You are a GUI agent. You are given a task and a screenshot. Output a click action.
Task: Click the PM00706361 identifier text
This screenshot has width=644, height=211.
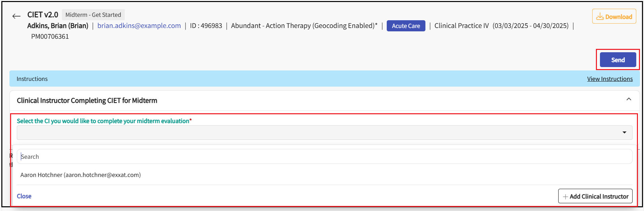click(50, 36)
